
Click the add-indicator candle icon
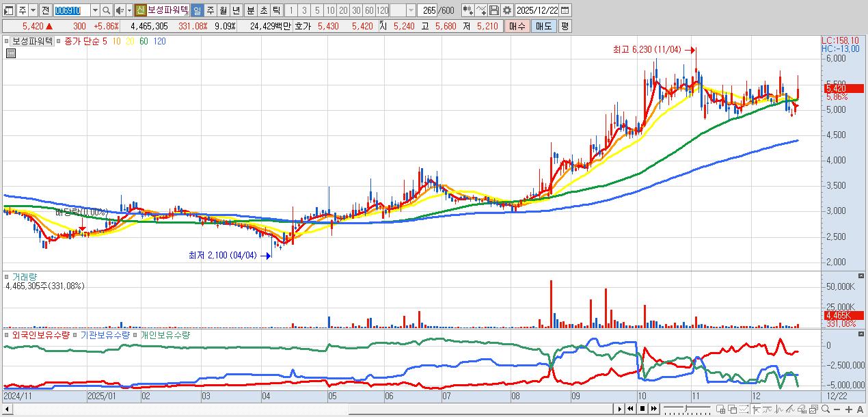[467, 10]
